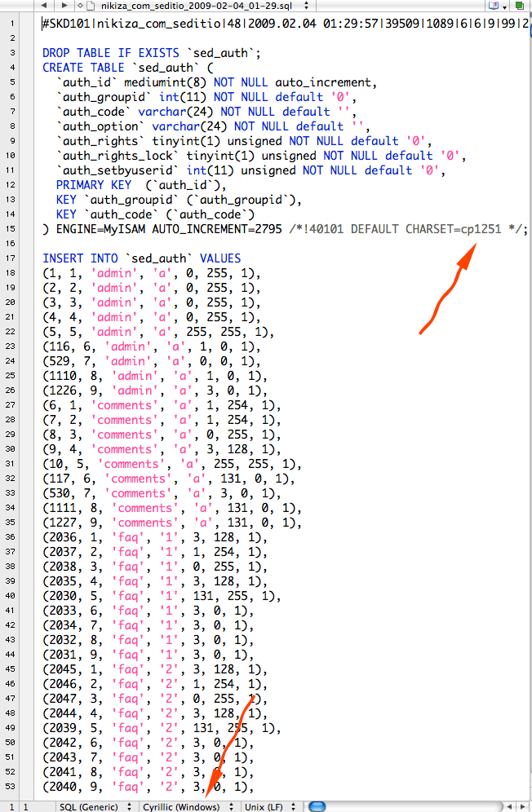
Task: Click the book icon at top right
Action: [493, 5]
